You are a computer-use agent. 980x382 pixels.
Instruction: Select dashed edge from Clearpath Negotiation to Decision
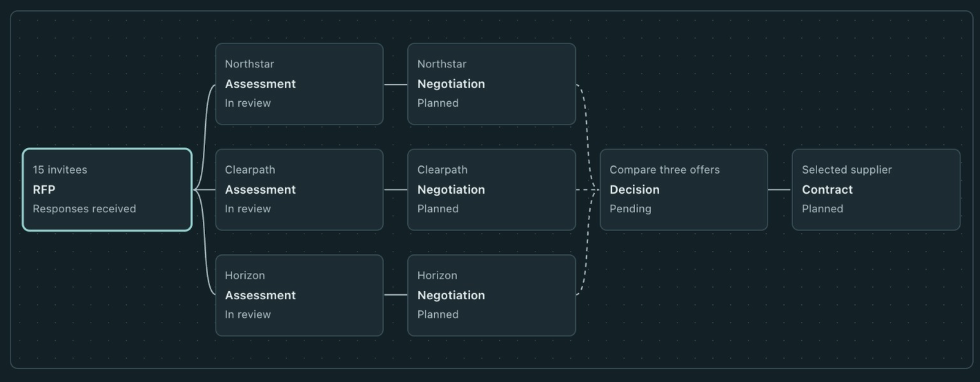tap(587, 189)
